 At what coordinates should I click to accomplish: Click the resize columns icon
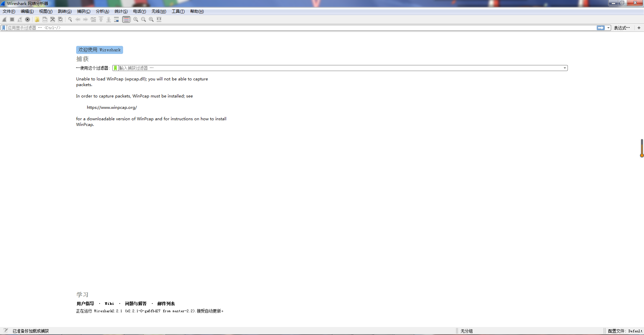coord(159,19)
